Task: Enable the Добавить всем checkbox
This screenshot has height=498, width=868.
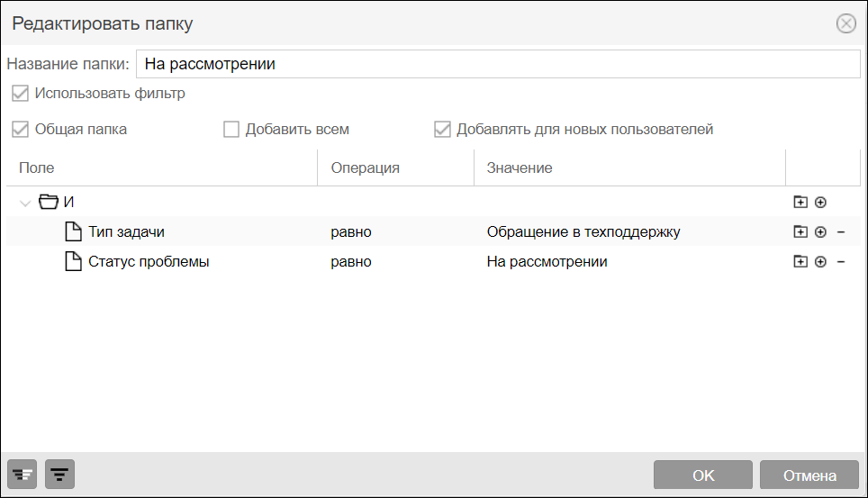Action: (231, 129)
